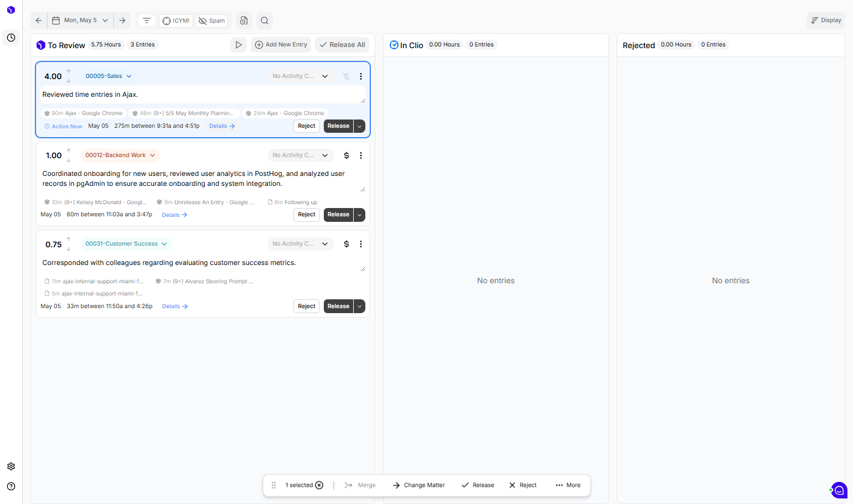Open More in bulk action bar
This screenshot has width=853, height=504.
point(568,485)
